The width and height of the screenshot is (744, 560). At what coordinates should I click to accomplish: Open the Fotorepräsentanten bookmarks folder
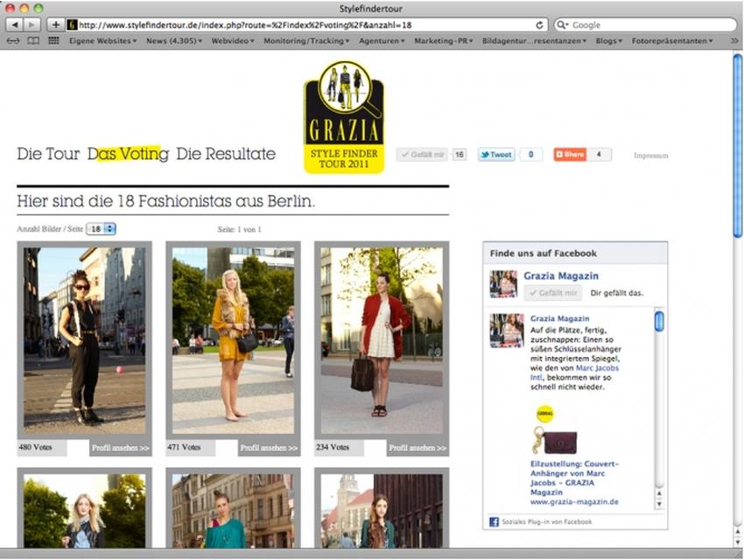click(x=672, y=41)
